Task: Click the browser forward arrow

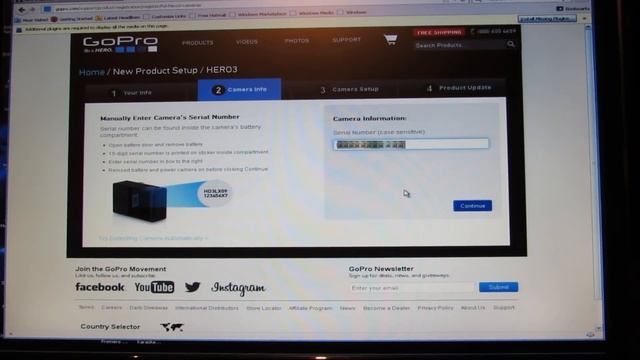Action: [33, 9]
